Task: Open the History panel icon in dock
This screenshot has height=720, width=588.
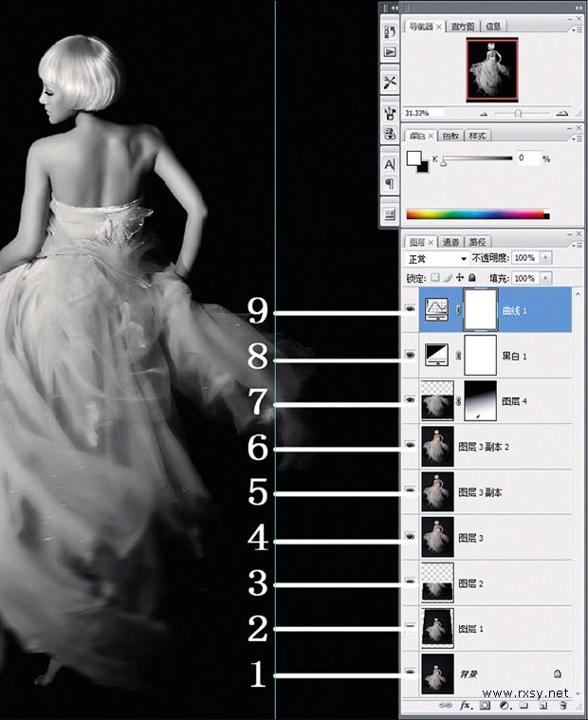Action: (x=390, y=31)
